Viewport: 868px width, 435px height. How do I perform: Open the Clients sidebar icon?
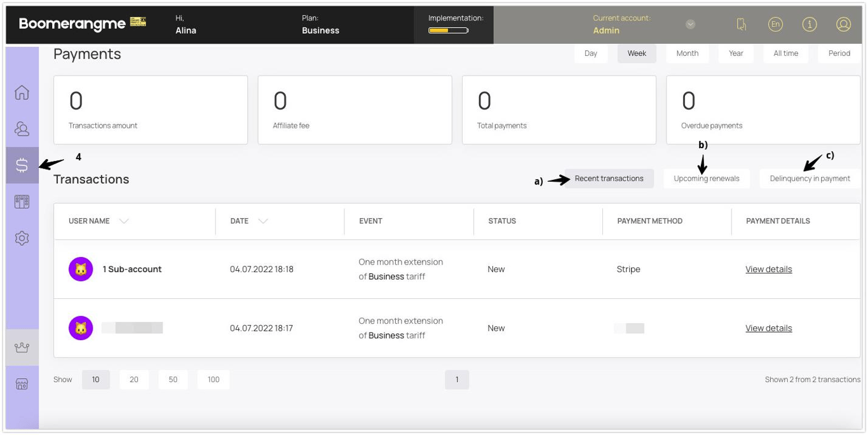tap(22, 129)
